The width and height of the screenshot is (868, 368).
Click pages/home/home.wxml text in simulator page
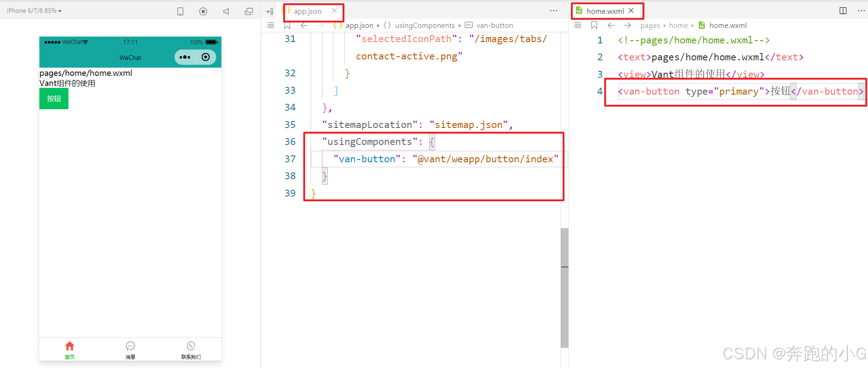click(x=86, y=73)
